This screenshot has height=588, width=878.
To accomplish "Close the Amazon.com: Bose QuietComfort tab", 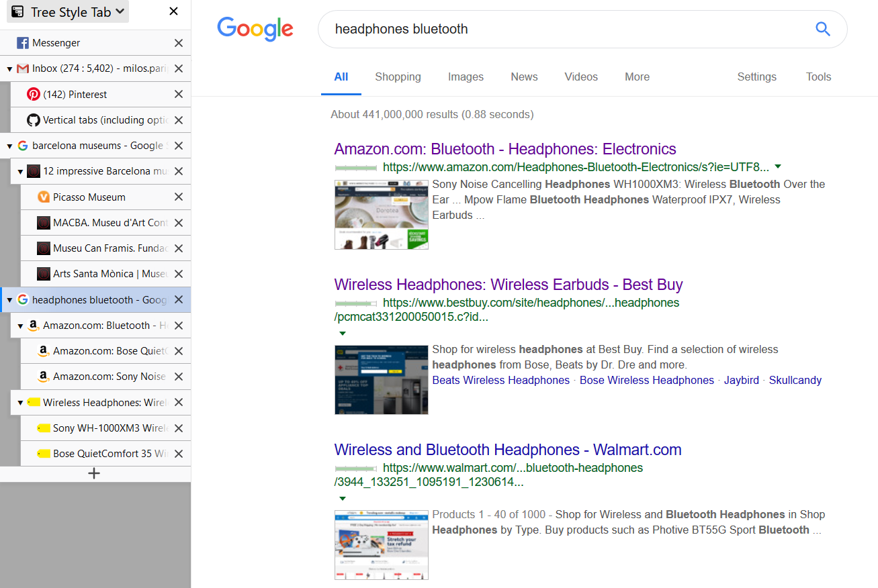I will click(179, 351).
